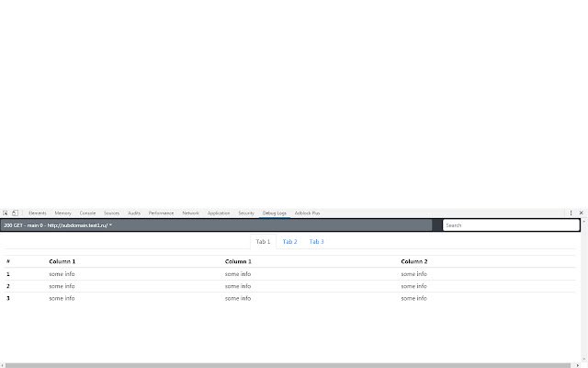The width and height of the screenshot is (588, 368).
Task: Switch to the Memory tab
Action: pos(63,213)
